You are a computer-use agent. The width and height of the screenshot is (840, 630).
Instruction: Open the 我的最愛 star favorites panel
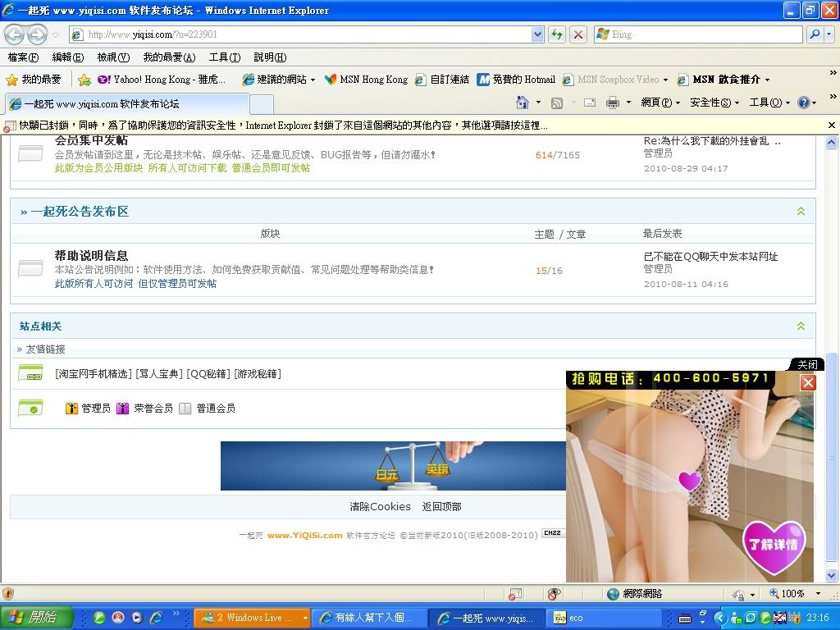tap(34, 80)
